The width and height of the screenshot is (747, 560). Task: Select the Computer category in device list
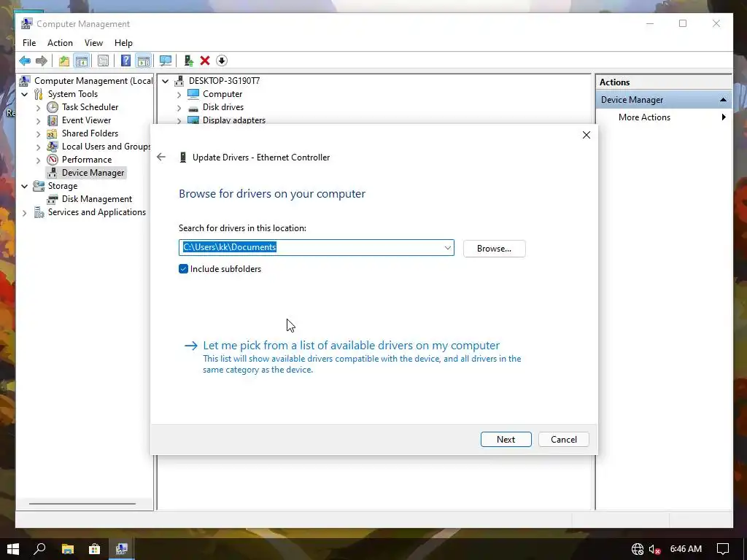point(222,94)
